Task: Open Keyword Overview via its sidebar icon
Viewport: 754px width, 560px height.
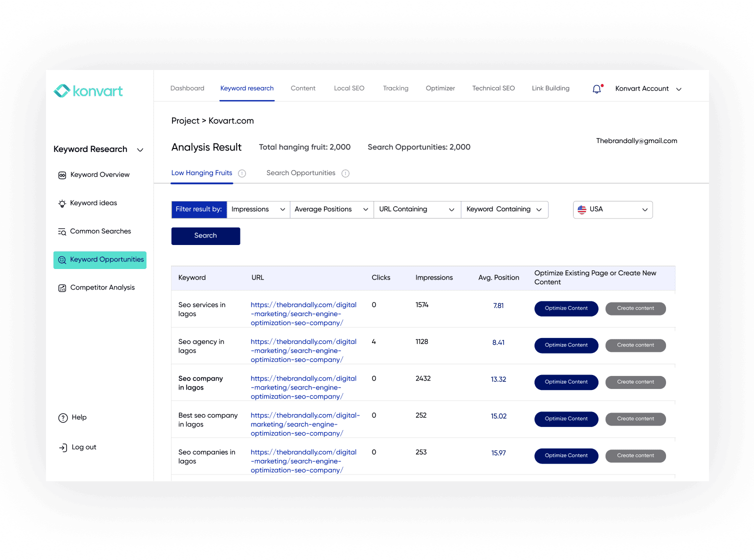Action: click(x=62, y=175)
